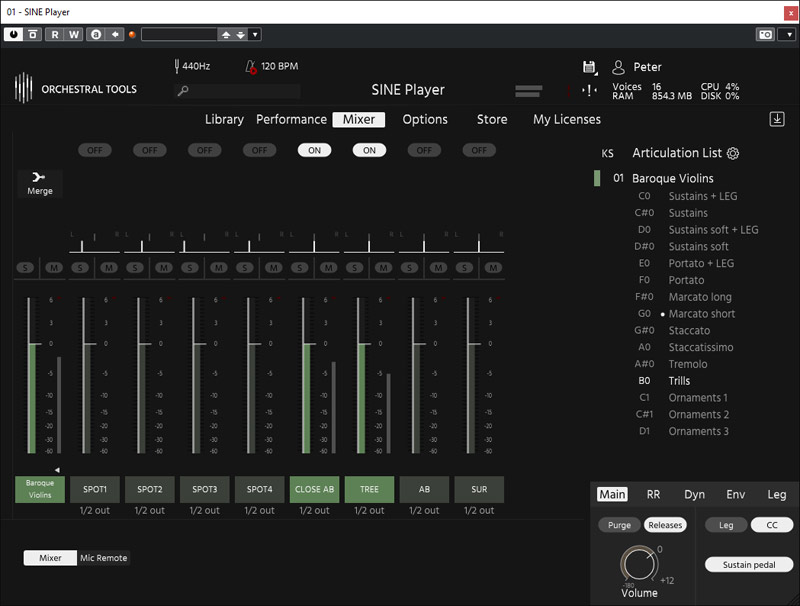This screenshot has height=606, width=800.
Task: Open the 1/2 out routing under SPOT2
Action: [150, 510]
